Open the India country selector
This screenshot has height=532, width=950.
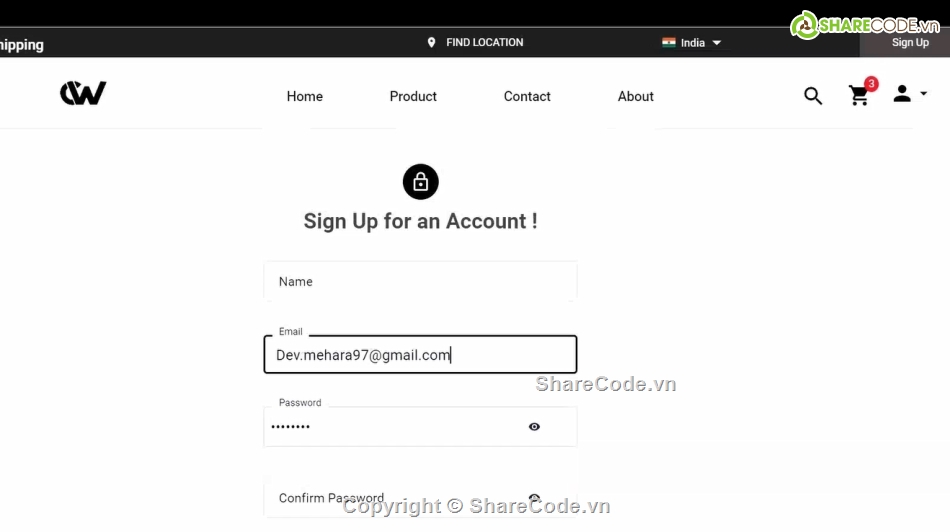point(692,42)
